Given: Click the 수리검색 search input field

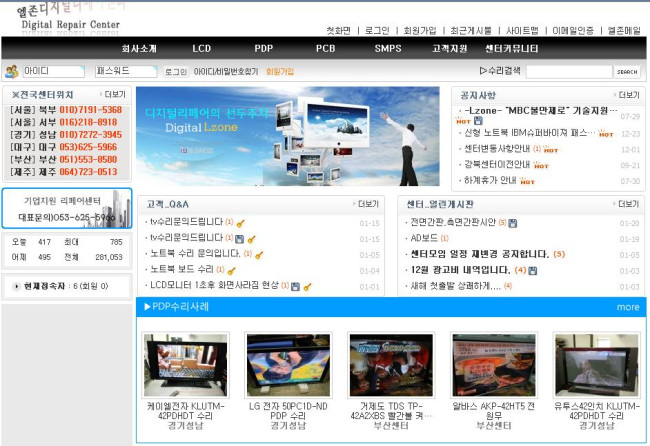Looking at the screenshot, I should point(567,72).
